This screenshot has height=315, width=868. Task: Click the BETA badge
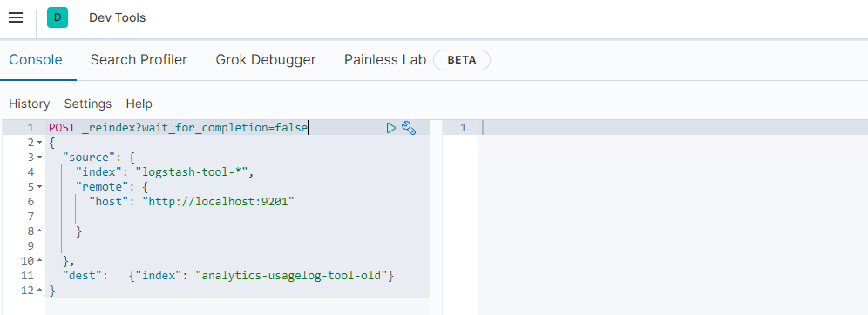tap(462, 60)
